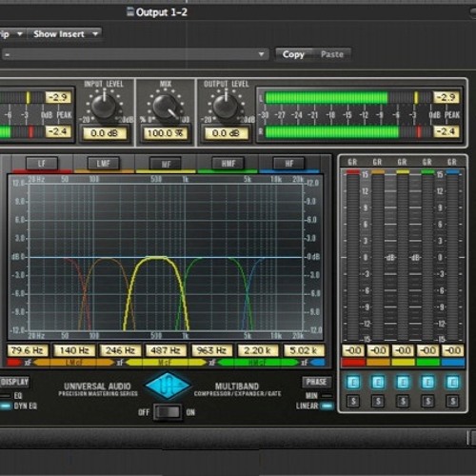This screenshot has width=476, height=476.
Task: Click the output meter L peak readout -2.9
Action: click(x=446, y=97)
